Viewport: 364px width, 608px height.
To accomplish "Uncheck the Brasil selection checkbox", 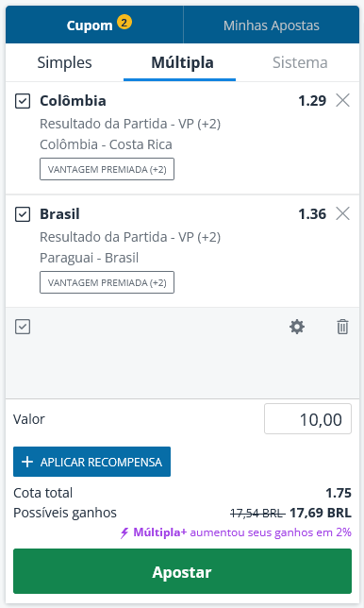I will 23,214.
